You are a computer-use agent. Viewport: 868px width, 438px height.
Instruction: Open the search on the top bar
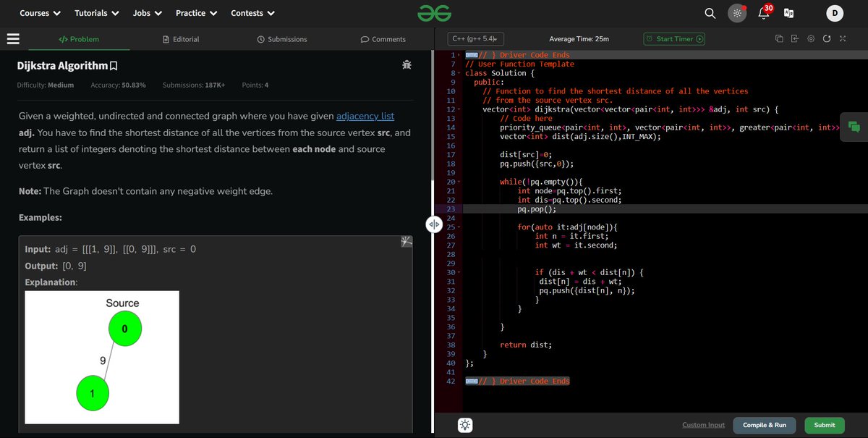[710, 12]
